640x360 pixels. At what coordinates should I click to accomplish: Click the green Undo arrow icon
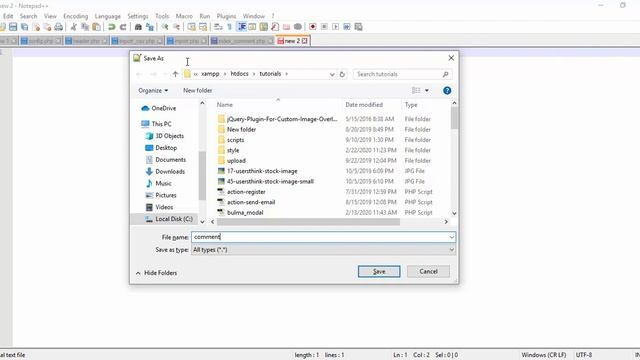111,27
